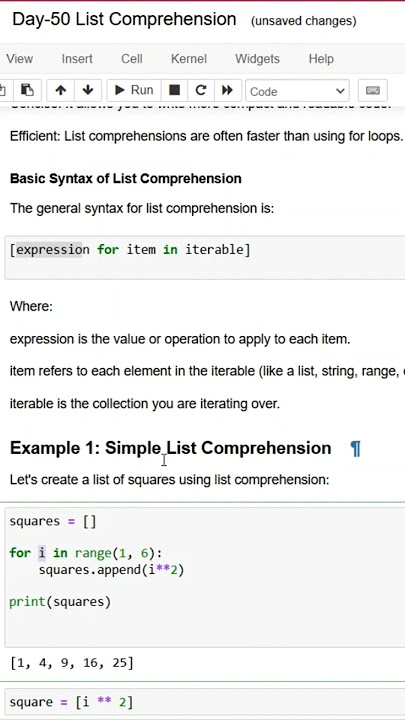The image size is (405, 720).
Task: Open the View menu
Action: coord(19,59)
